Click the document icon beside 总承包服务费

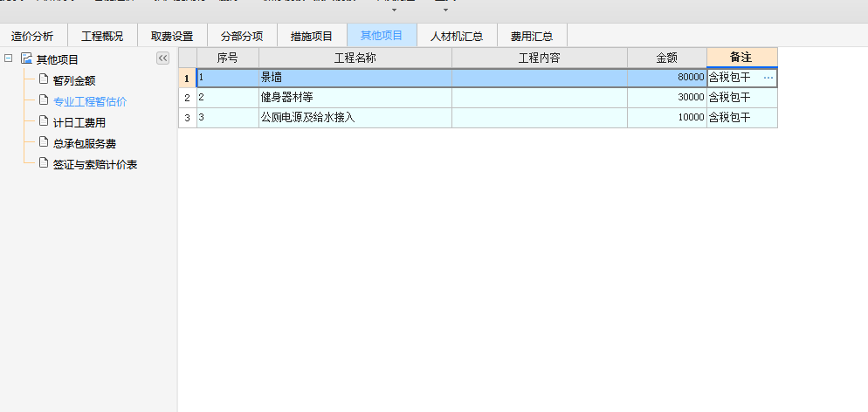click(x=44, y=142)
